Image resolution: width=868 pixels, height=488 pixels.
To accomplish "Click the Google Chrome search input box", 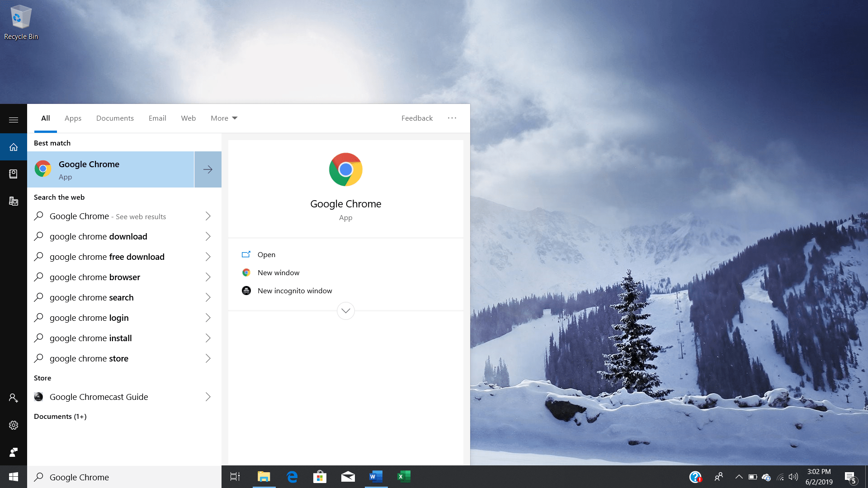I will (x=124, y=477).
